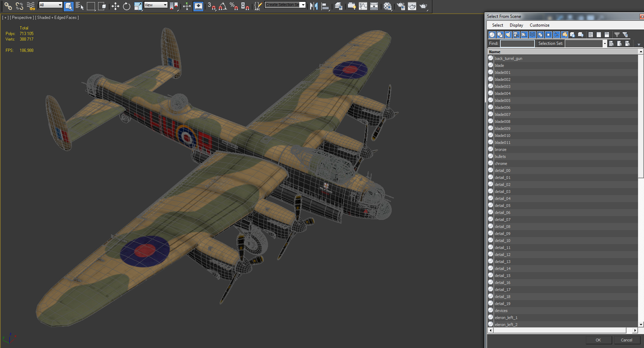
Task: Click the Name column header
Action: pos(563,52)
